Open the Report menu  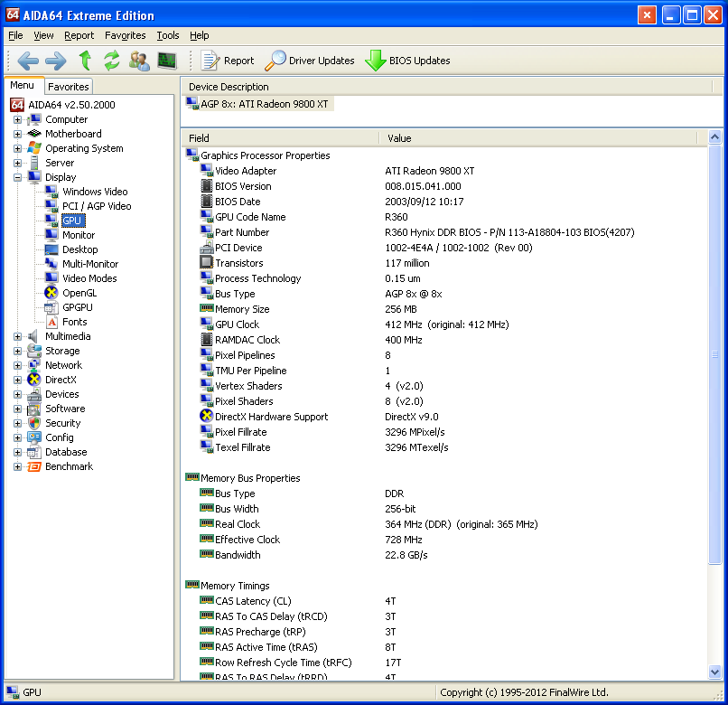point(79,35)
